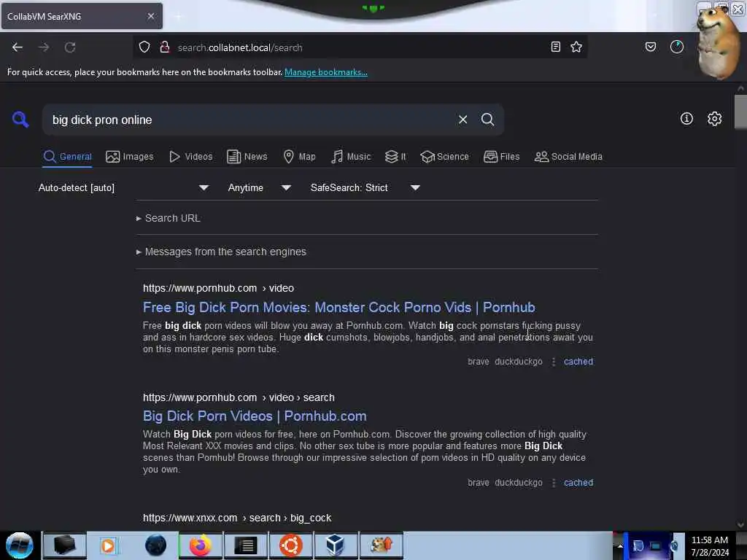Save to Pocket using the toolbar icon
747x560 pixels.
(650, 47)
